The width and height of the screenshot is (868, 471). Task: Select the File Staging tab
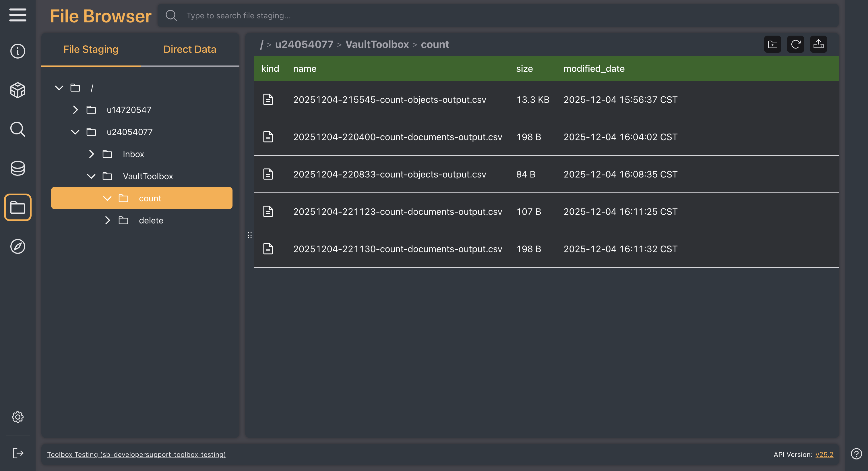coord(91,50)
